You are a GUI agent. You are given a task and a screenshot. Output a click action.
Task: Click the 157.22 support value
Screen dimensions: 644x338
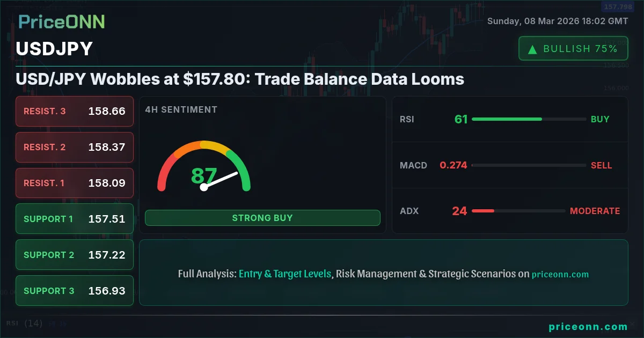107,255
